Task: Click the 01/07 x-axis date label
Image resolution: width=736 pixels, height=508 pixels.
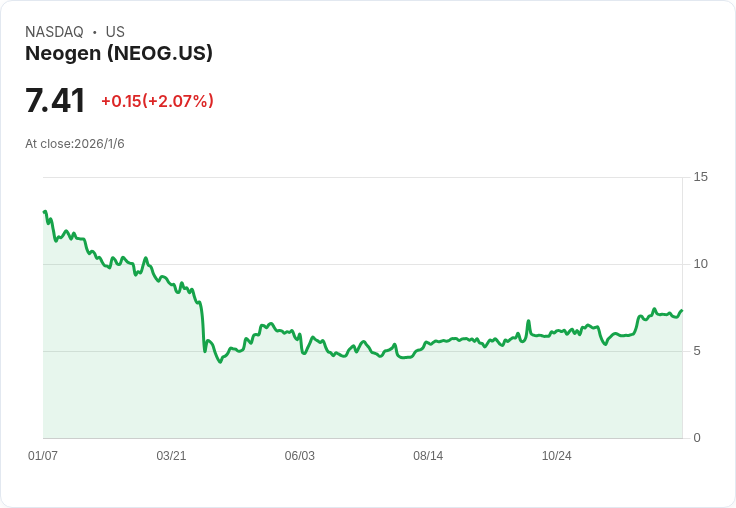Action: 43,455
